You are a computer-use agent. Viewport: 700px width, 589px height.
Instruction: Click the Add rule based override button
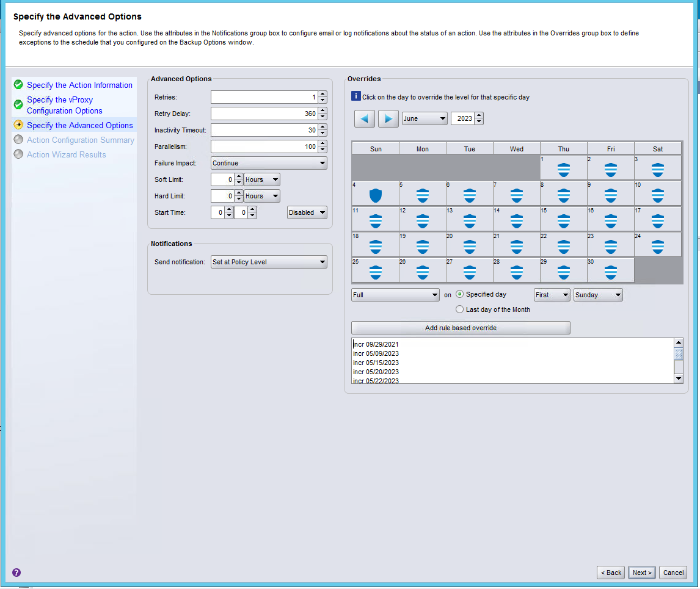click(x=461, y=328)
